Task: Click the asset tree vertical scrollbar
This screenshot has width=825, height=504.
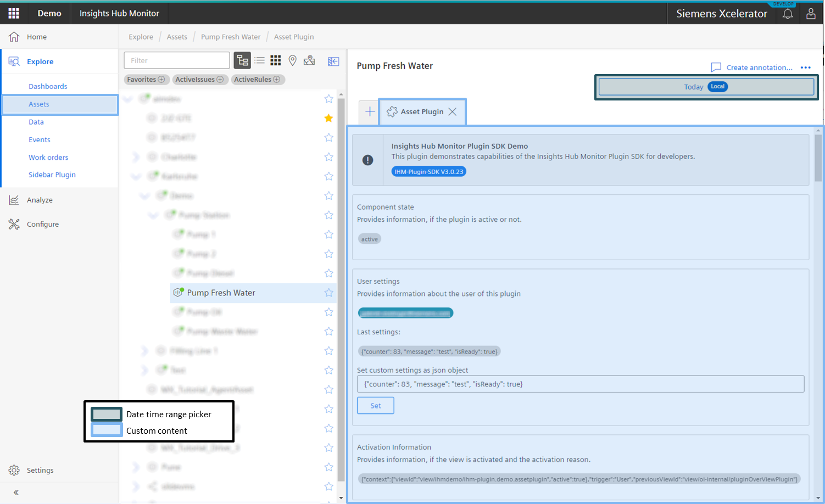Action: [341, 291]
